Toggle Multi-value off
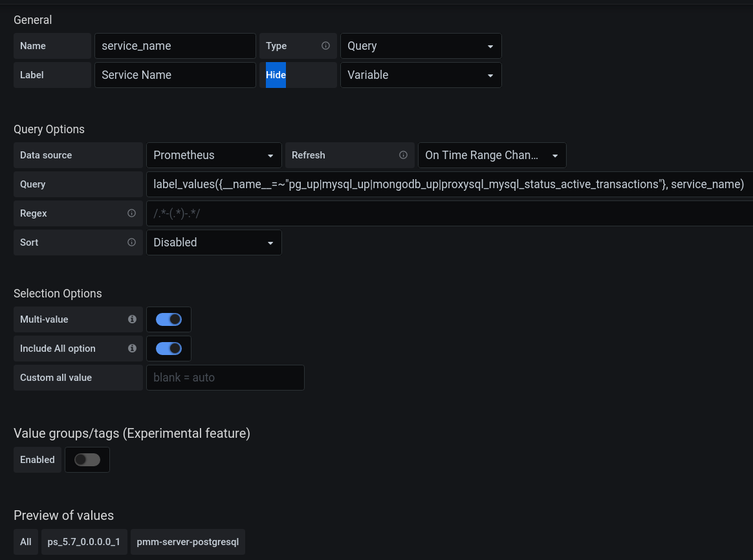The height and width of the screenshot is (560, 753). click(169, 319)
